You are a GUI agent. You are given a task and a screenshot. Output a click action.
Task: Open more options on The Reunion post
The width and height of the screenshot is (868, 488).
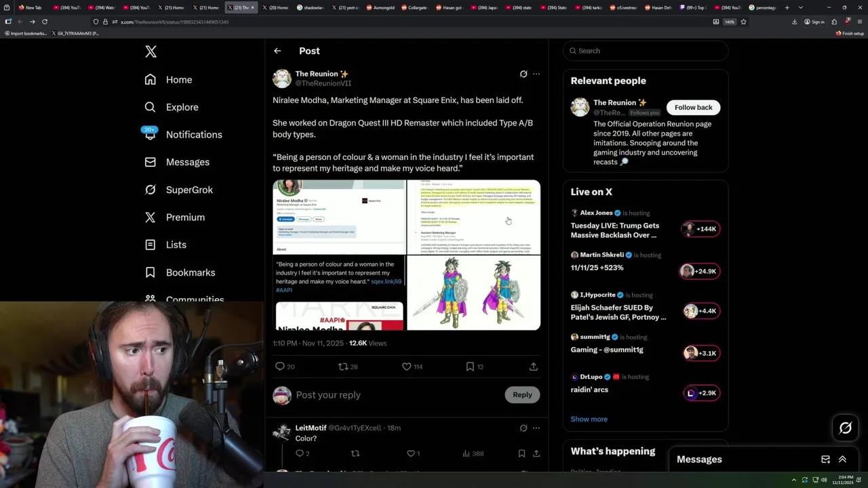[536, 74]
